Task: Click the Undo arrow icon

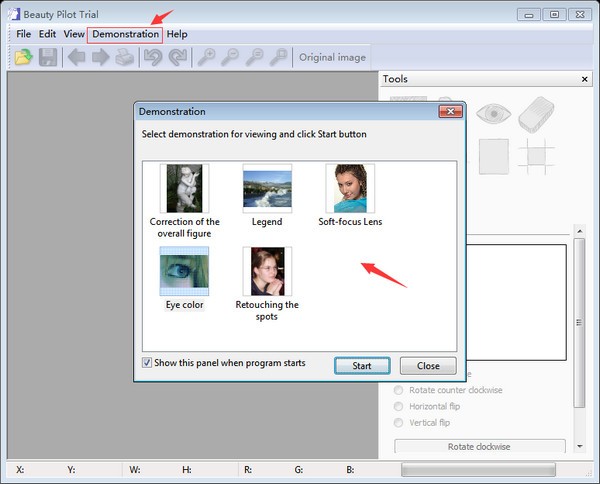Action: (x=153, y=58)
